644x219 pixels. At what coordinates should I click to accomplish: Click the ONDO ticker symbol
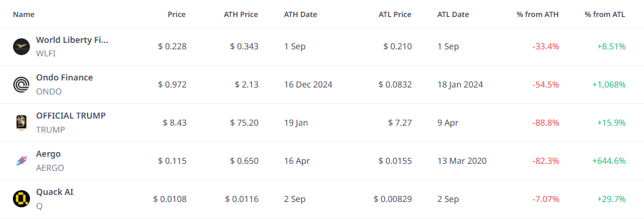click(49, 92)
